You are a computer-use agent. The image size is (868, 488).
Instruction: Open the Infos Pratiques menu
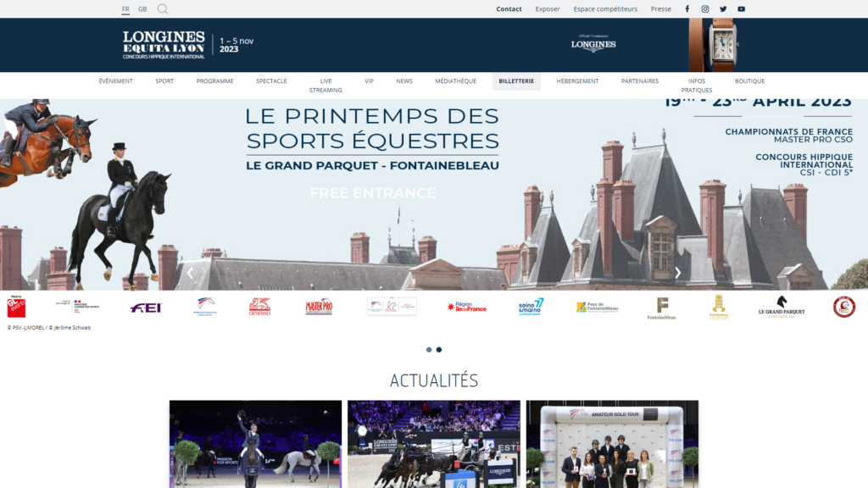tap(697, 86)
